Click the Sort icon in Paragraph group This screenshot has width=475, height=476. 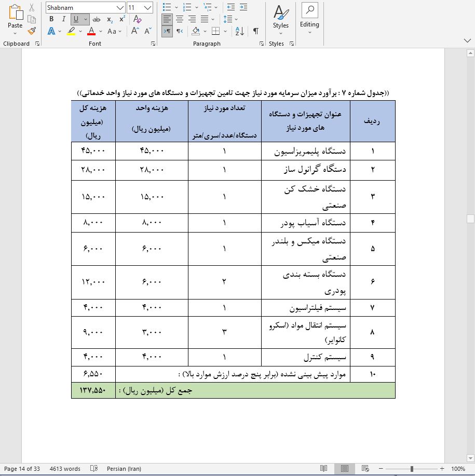coord(239,31)
